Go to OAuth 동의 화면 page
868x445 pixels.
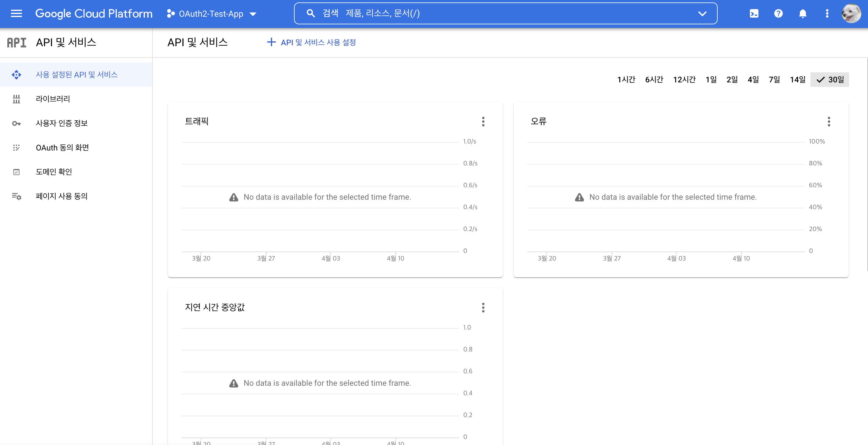tap(62, 147)
